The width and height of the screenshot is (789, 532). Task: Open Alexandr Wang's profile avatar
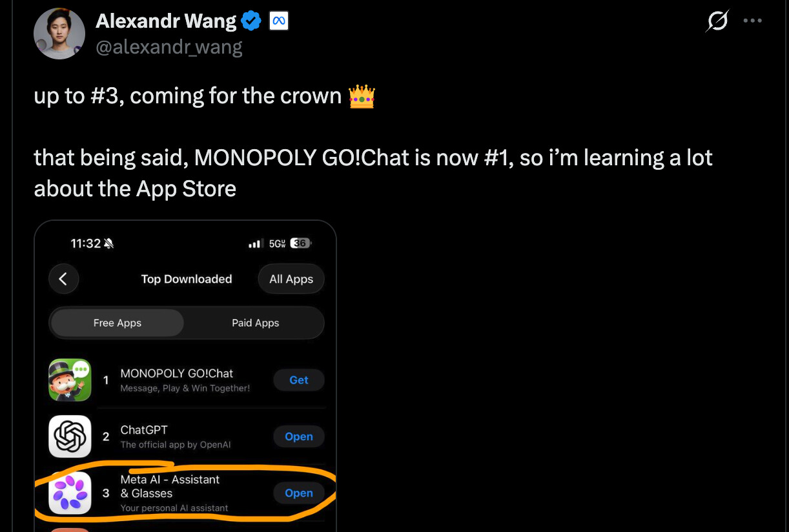click(59, 34)
